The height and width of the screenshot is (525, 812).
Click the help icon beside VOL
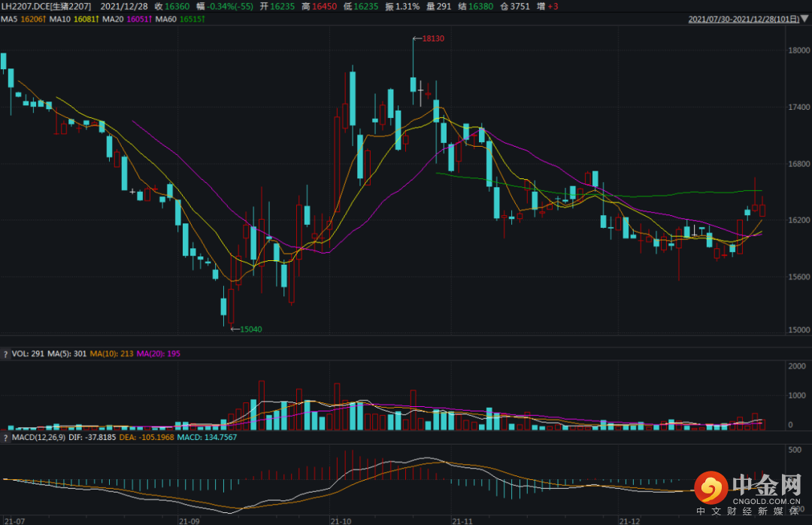tap(6, 353)
